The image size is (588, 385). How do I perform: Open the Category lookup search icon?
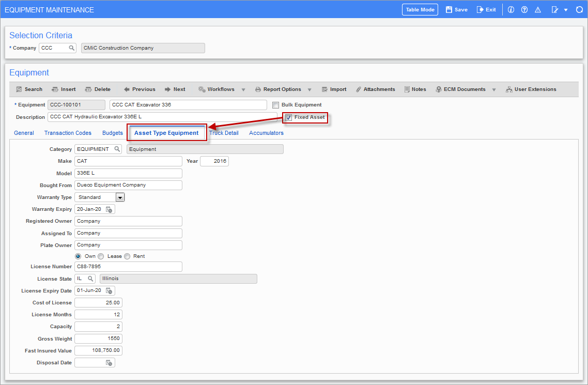[117, 149]
